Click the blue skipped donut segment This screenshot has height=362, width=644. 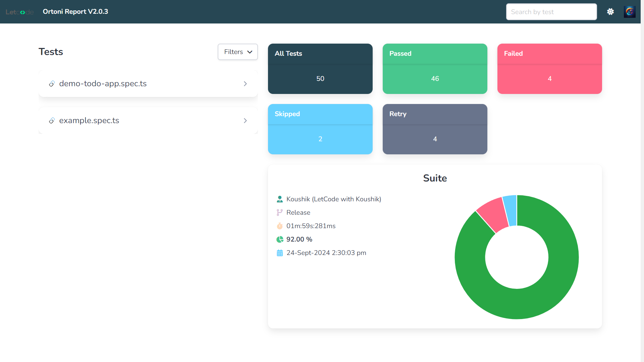[511, 211]
